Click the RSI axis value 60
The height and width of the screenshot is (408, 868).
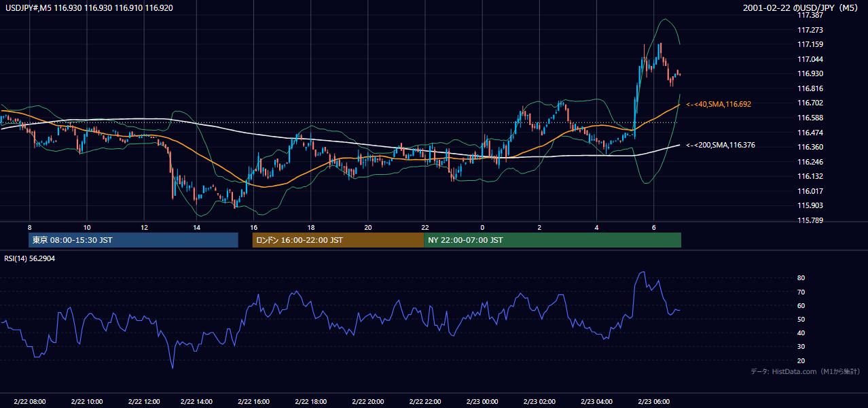[801, 305]
